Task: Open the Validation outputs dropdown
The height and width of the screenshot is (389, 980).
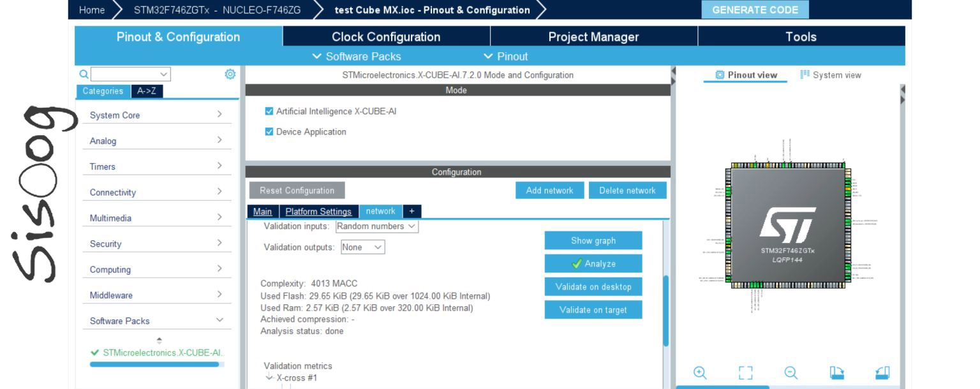Action: click(x=362, y=247)
